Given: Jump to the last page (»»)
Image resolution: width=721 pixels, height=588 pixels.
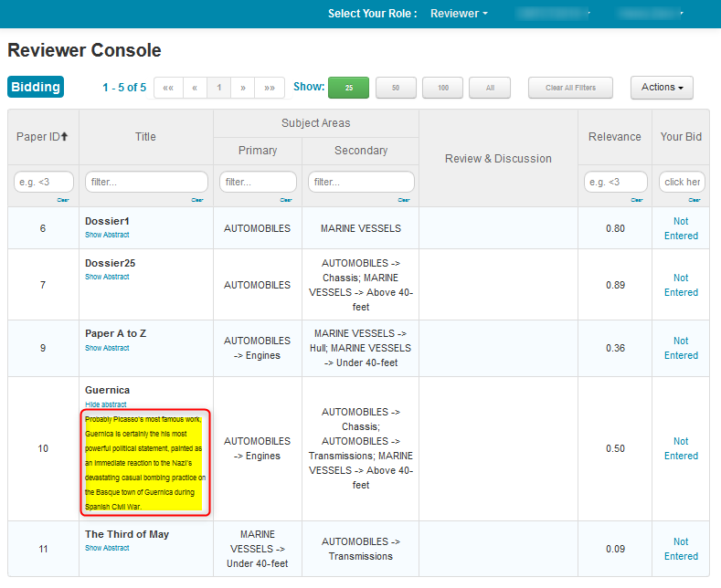Looking at the screenshot, I should click(x=269, y=88).
